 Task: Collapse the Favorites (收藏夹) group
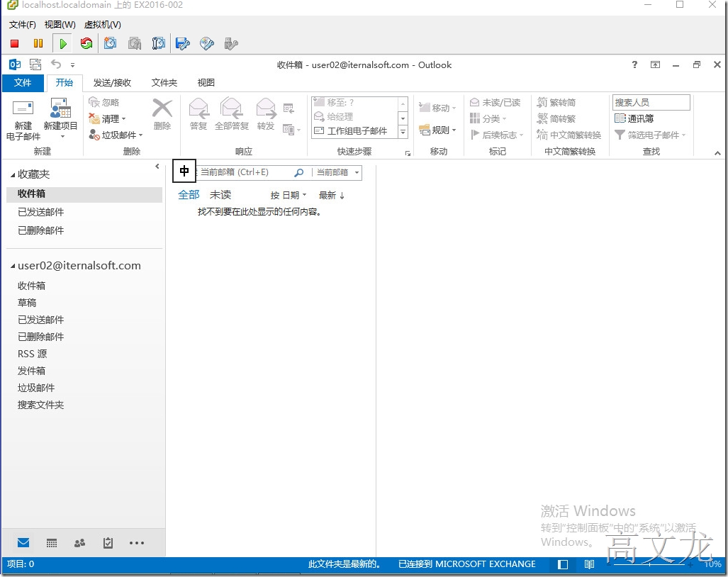[13, 175]
